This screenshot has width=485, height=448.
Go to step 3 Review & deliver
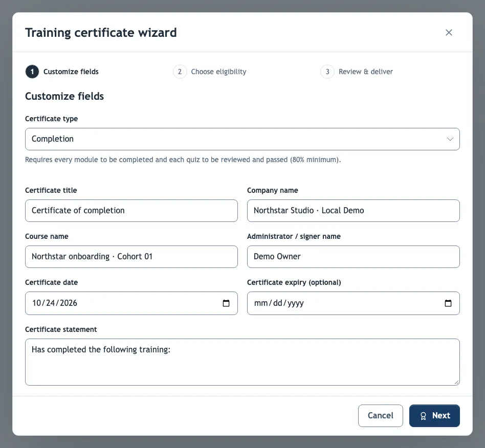coord(357,72)
